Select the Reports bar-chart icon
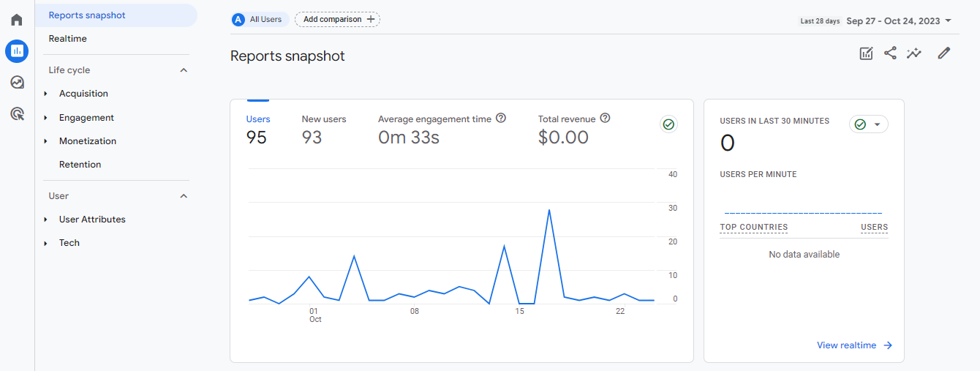This screenshot has height=371, width=980. [17, 51]
